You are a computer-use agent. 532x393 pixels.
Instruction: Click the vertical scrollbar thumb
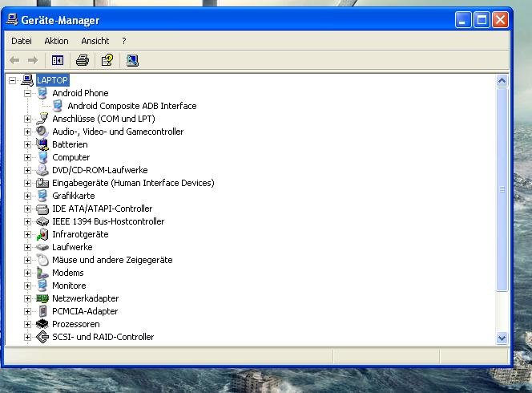[x=502, y=189]
